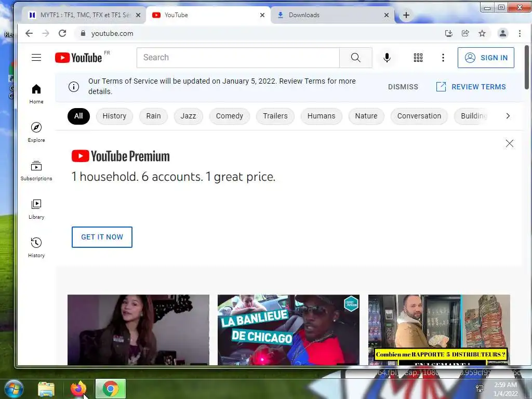This screenshot has height=399, width=532.
Task: Click the page vertical scrollbar
Action: [x=527, y=67]
